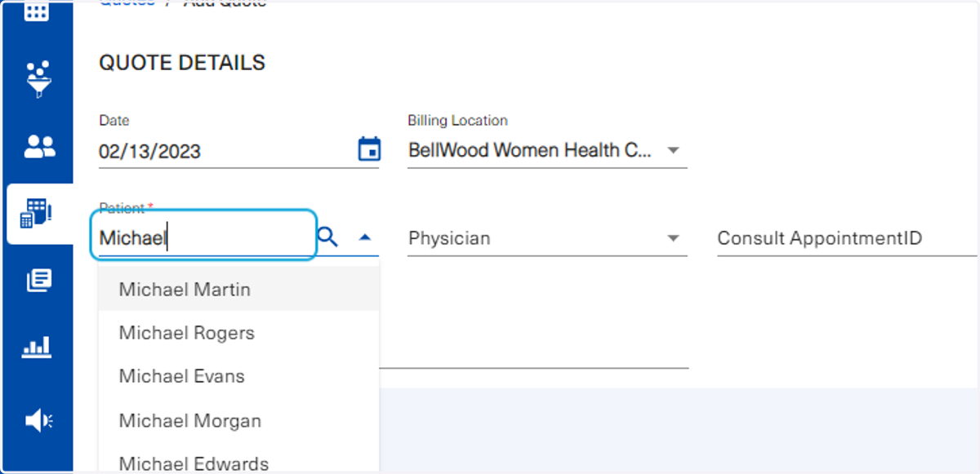Open the documents library sidebar icon

click(38, 281)
